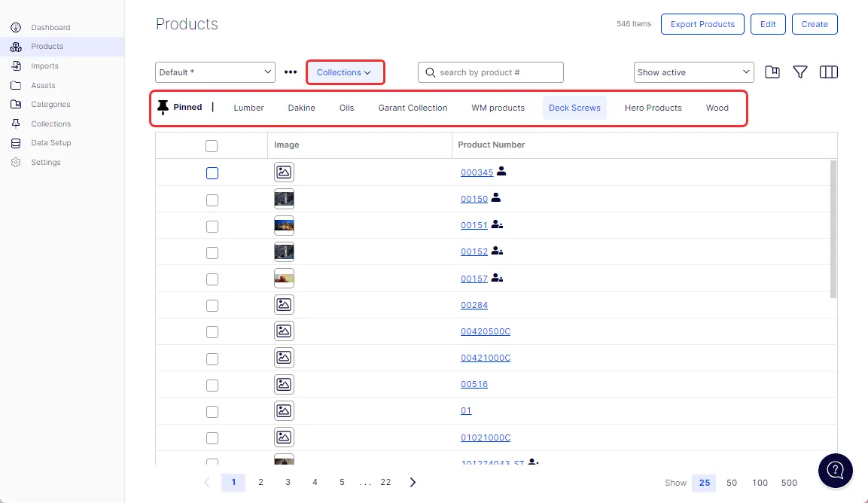
Task: Click the users icon beside 00151
Action: tap(497, 224)
